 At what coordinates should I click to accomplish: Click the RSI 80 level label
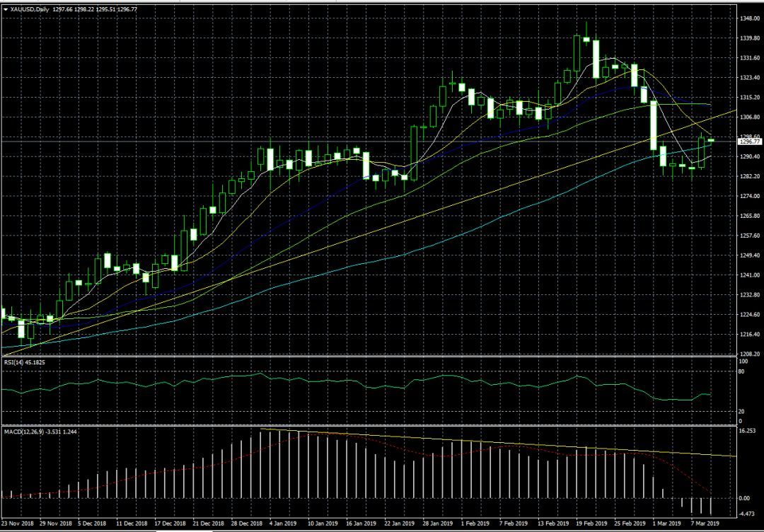point(742,372)
